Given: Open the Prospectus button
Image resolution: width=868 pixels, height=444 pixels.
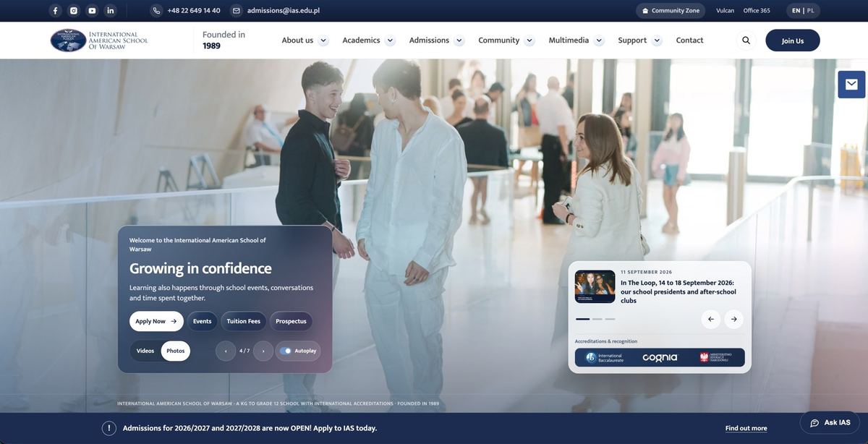Looking at the screenshot, I should (x=292, y=321).
